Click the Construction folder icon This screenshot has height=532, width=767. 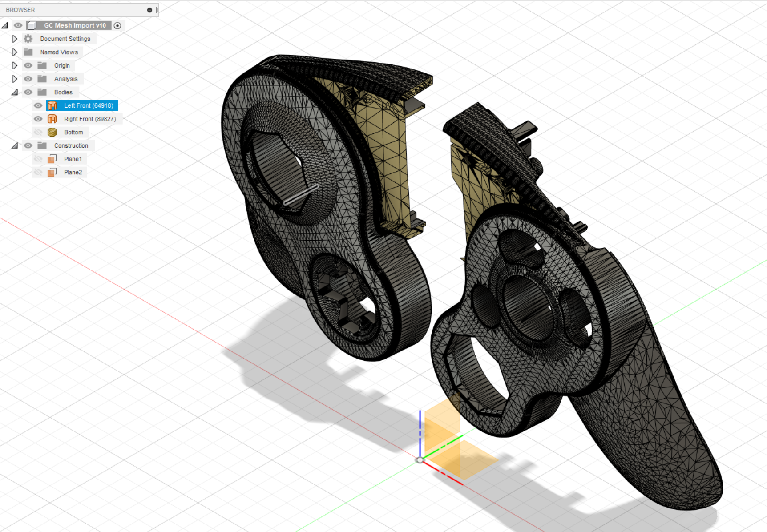[42, 145]
